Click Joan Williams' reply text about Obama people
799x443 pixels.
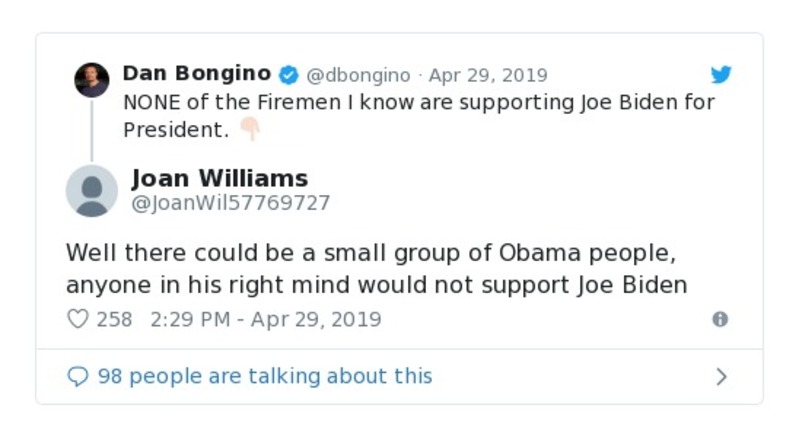[x=376, y=268]
